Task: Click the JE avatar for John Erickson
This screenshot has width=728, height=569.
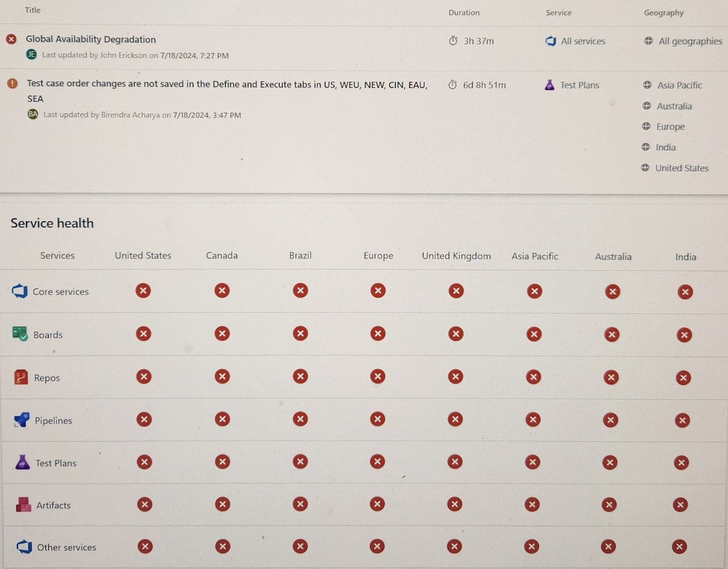Action: pos(32,55)
